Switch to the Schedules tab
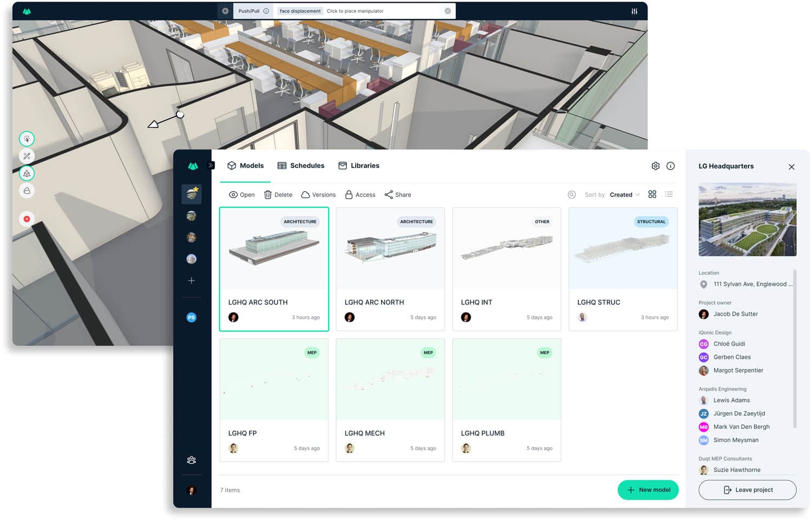This screenshot has width=812, height=521. pyautogui.click(x=301, y=165)
